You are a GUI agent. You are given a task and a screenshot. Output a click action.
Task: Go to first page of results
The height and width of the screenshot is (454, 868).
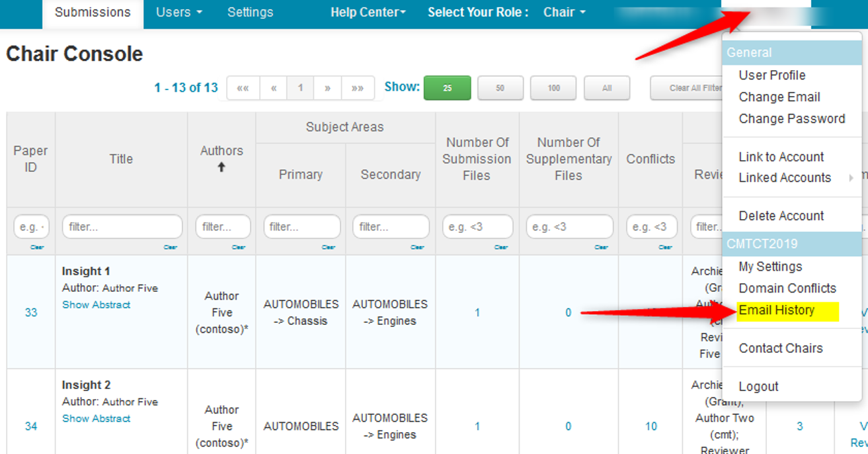(243, 88)
